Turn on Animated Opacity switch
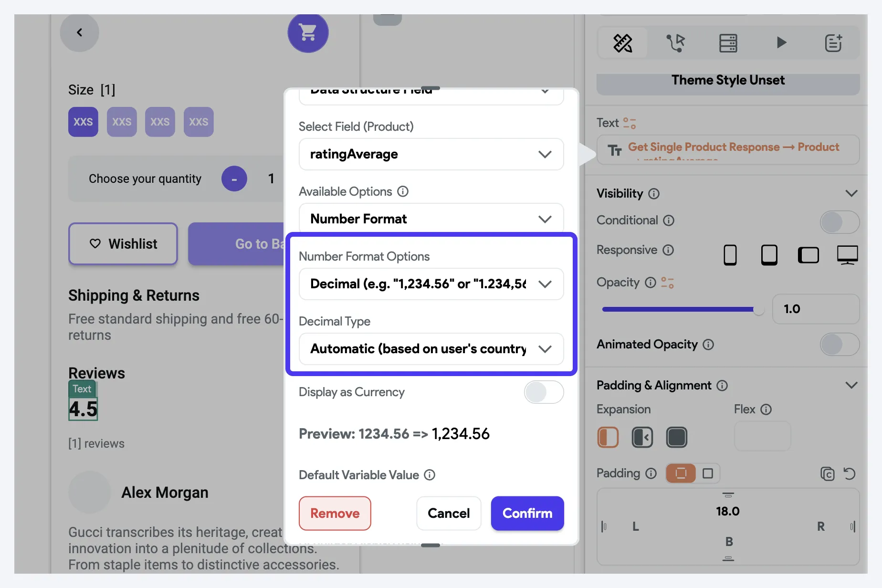The width and height of the screenshot is (882, 588). pos(840,345)
